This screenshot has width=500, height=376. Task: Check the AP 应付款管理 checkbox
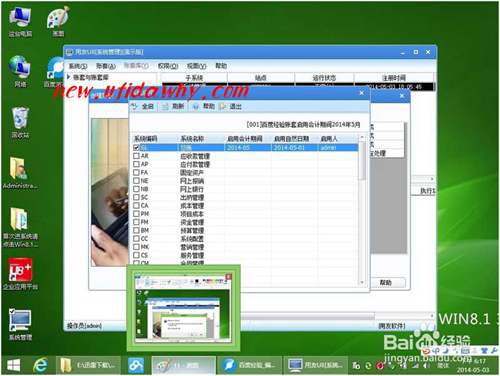pos(136,164)
